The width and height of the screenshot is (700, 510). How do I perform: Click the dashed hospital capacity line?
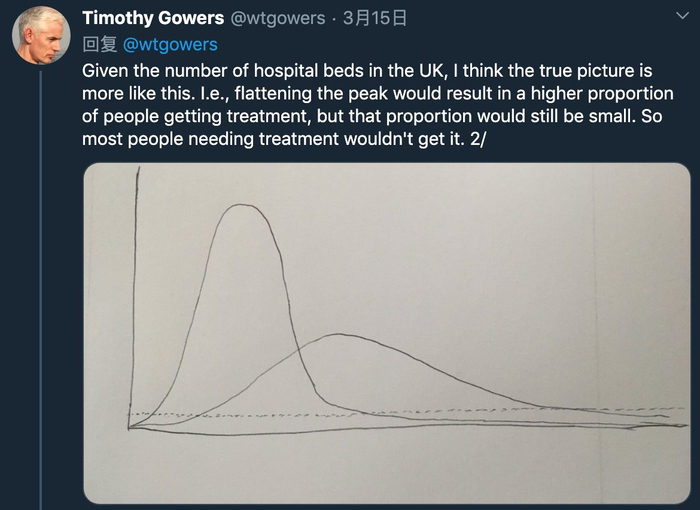point(450,410)
